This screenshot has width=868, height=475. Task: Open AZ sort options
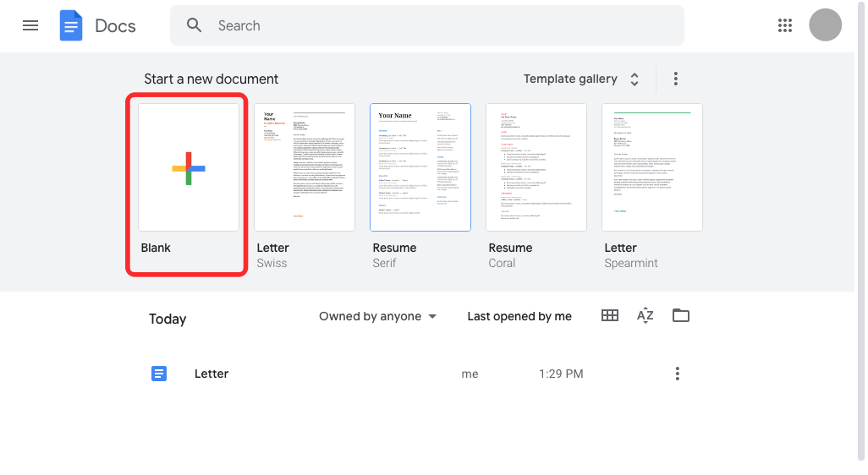tap(645, 316)
